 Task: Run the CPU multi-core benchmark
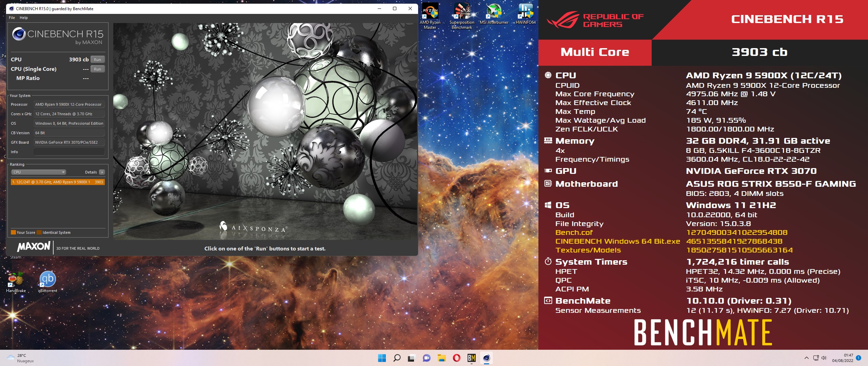tap(97, 60)
